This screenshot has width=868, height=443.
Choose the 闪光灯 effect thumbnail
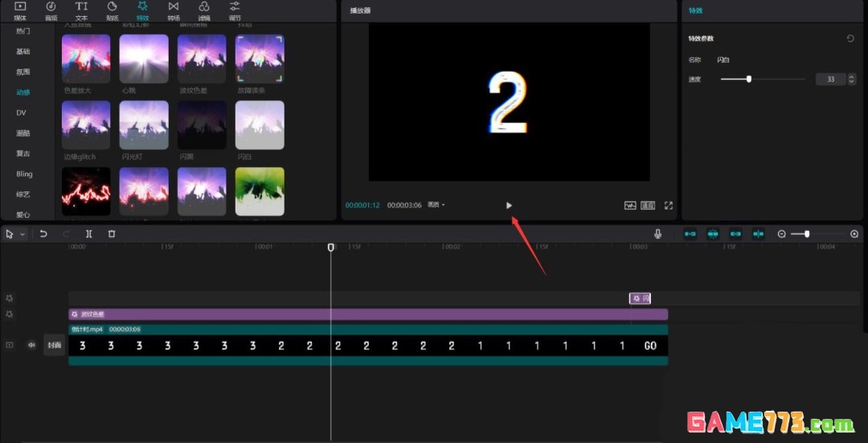click(144, 125)
